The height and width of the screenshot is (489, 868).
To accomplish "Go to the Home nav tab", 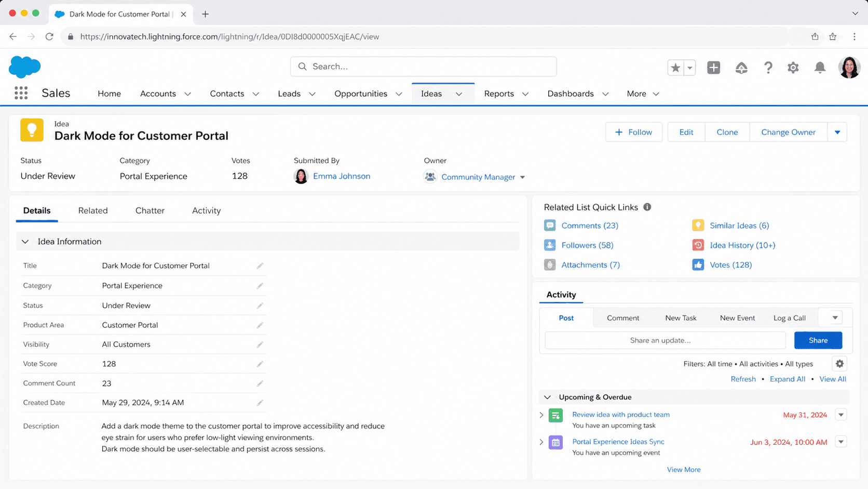I will (109, 94).
